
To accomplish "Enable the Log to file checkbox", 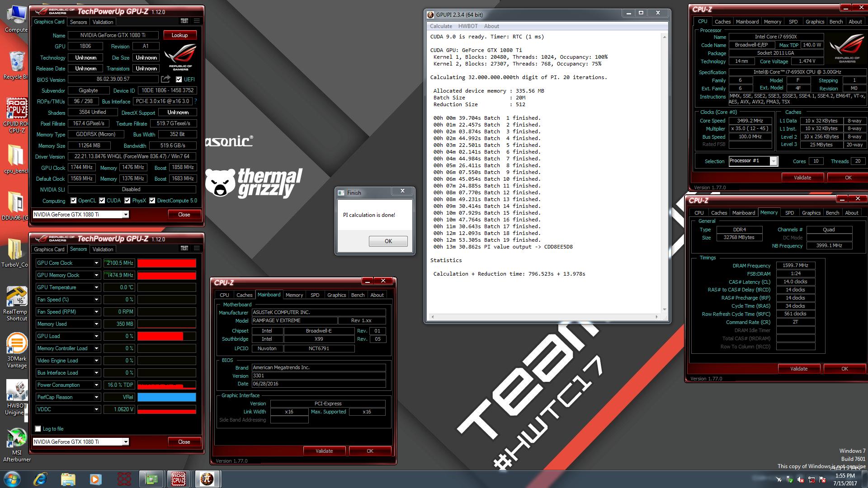I will click(x=38, y=428).
